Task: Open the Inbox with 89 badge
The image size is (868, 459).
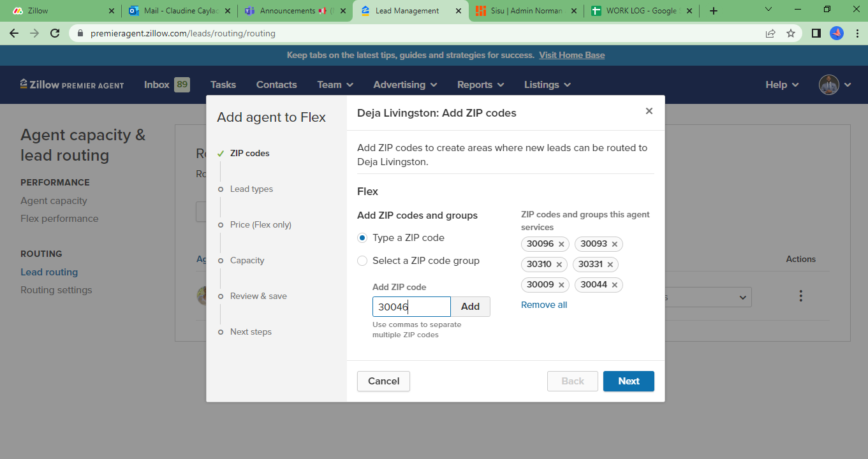Action: [167, 85]
